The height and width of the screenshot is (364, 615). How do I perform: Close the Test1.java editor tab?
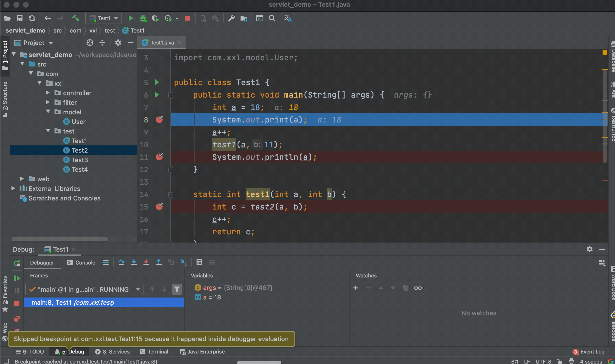click(180, 43)
